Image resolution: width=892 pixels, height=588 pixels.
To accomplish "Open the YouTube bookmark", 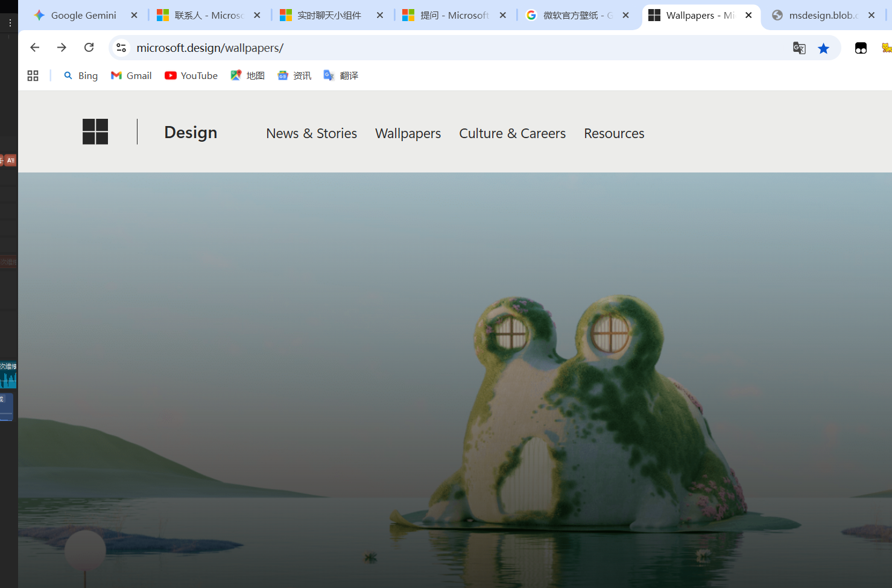I will [191, 75].
